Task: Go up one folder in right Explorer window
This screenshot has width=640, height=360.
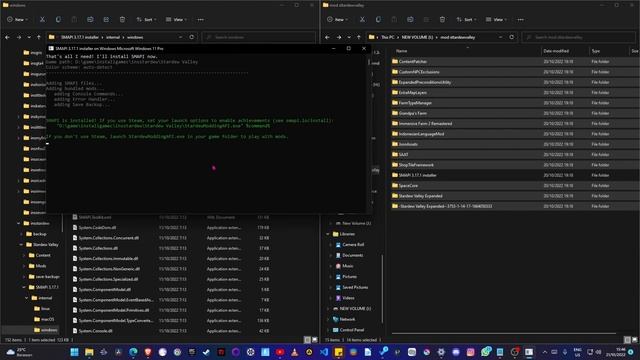Action: click(359, 37)
